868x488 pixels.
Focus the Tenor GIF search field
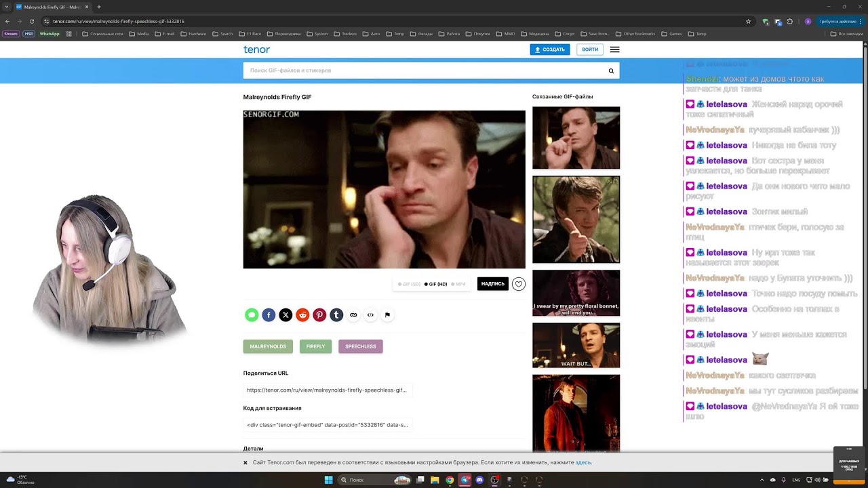pyautogui.click(x=425, y=70)
